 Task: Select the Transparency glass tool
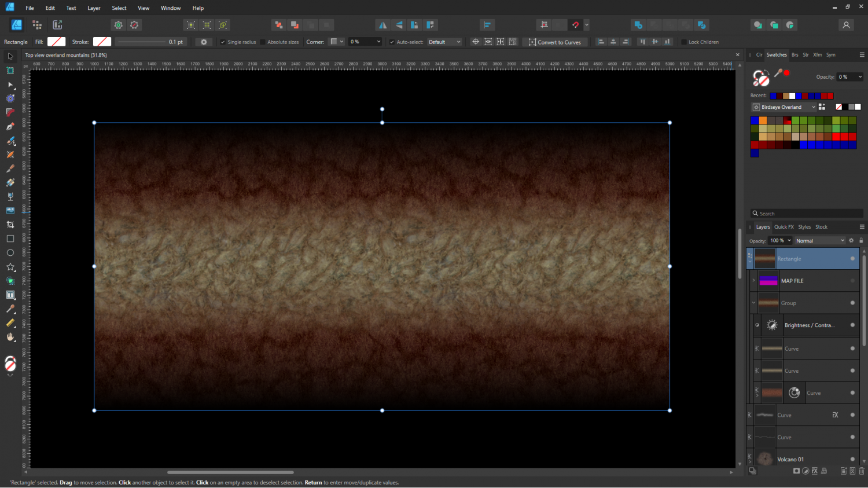tap(10, 197)
